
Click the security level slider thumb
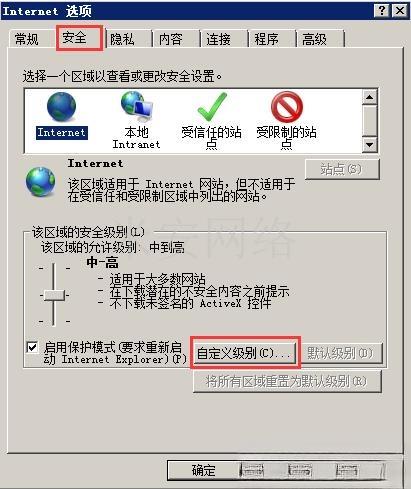point(54,295)
